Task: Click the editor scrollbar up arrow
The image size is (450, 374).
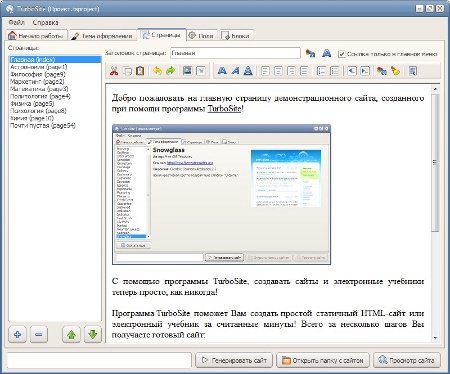Action: pyautogui.click(x=435, y=89)
